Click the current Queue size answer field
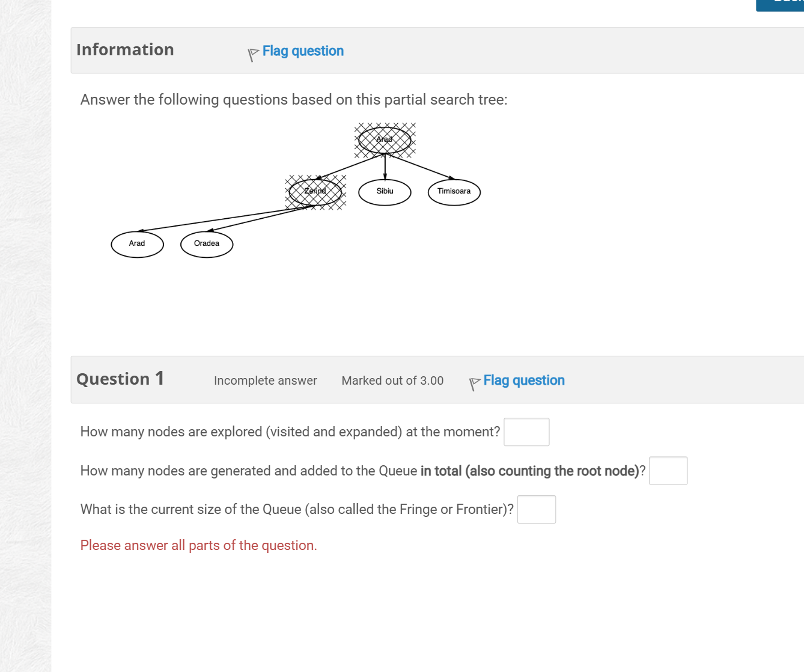 click(x=536, y=509)
